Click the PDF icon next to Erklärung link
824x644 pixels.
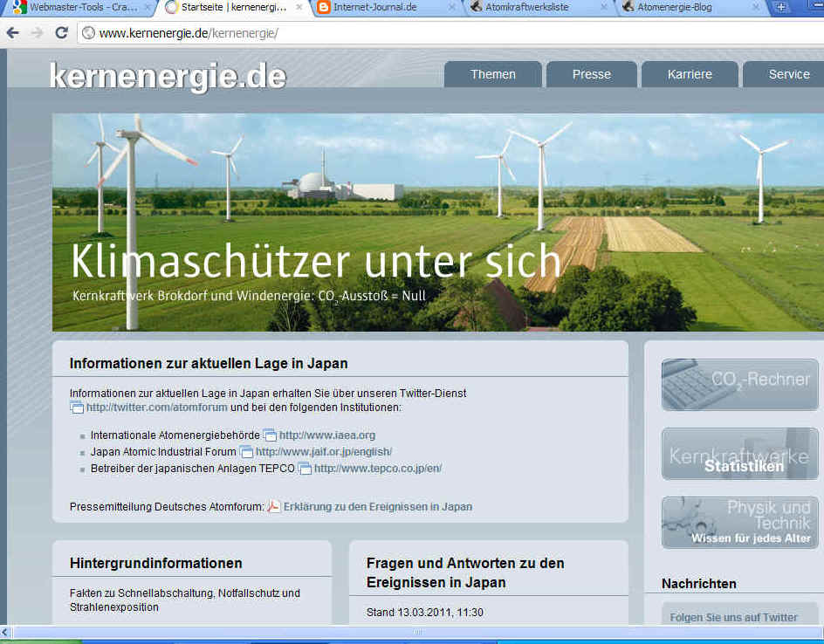[x=273, y=507]
